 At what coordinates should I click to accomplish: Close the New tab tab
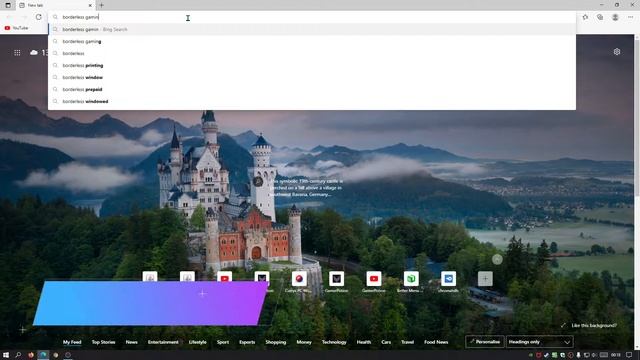click(90, 5)
